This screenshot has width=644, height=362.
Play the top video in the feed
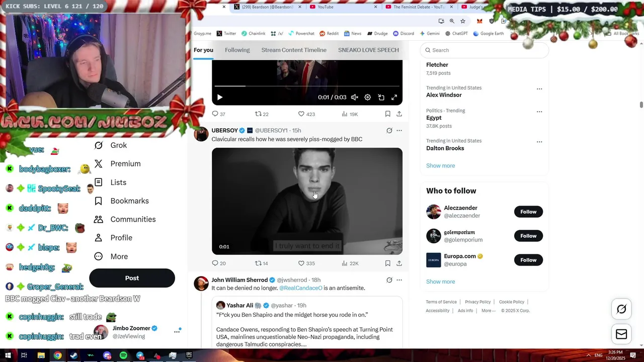219,98
